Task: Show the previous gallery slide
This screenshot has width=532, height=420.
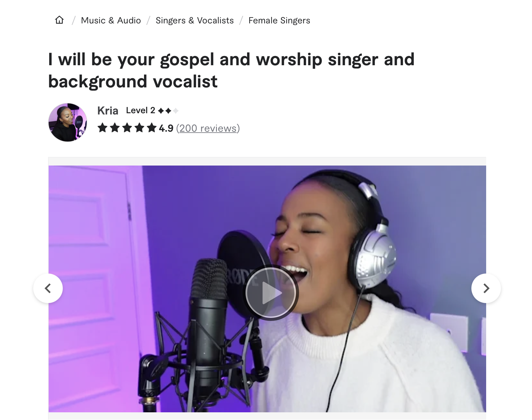Action: (48, 288)
